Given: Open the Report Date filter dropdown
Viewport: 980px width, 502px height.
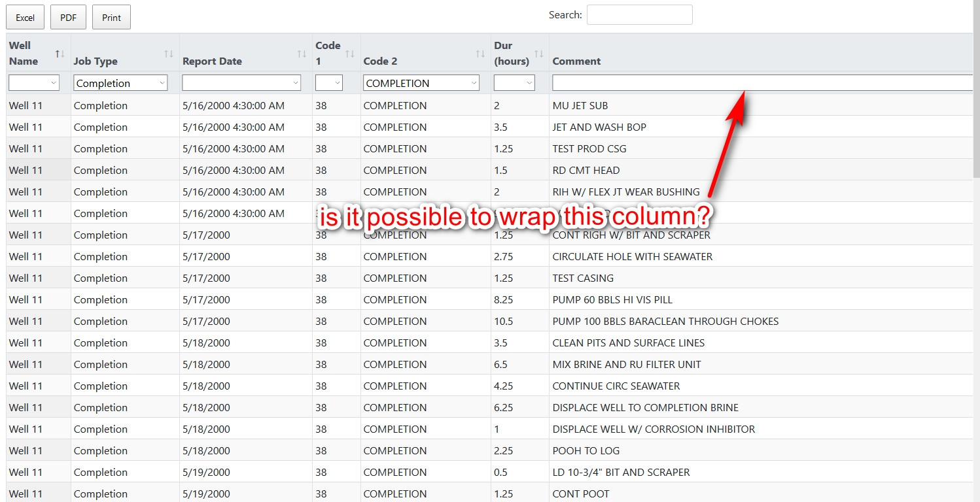Looking at the screenshot, I should pyautogui.click(x=241, y=83).
